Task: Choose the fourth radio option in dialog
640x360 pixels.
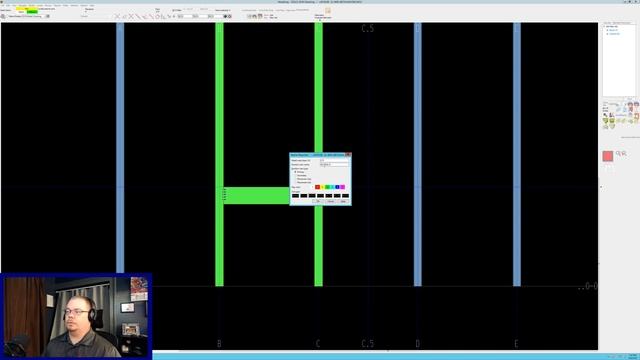Action: tap(295, 182)
